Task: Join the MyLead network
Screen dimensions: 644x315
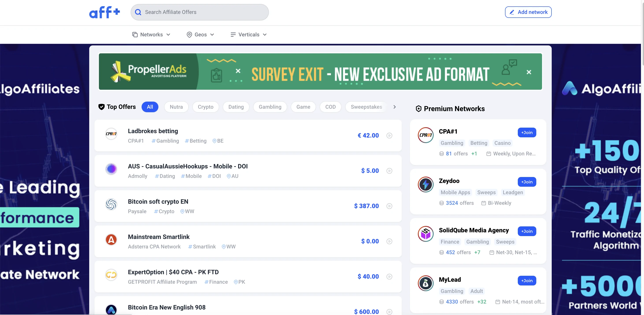Action: [x=527, y=280]
